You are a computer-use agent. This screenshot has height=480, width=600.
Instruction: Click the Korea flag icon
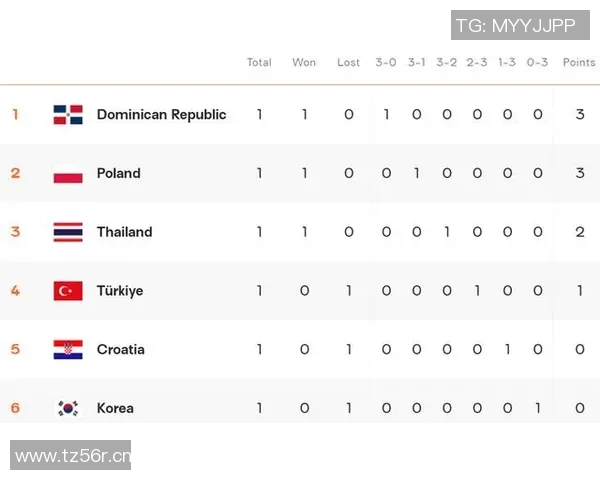tap(68, 408)
